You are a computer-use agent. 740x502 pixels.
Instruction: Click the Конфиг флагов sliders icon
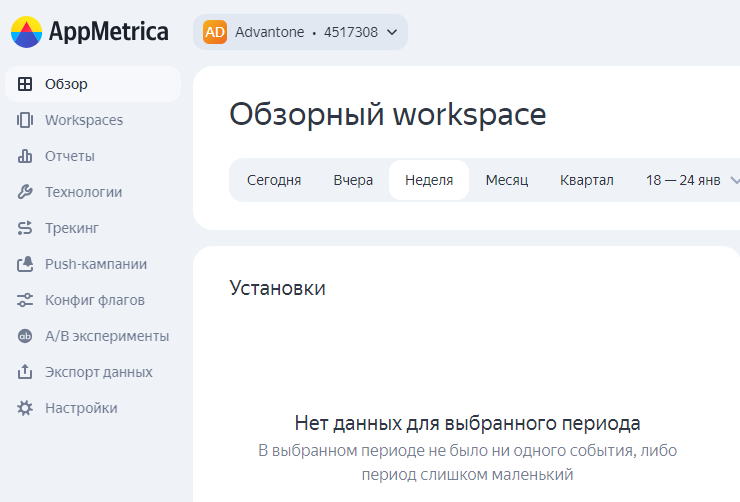pyautogui.click(x=25, y=300)
